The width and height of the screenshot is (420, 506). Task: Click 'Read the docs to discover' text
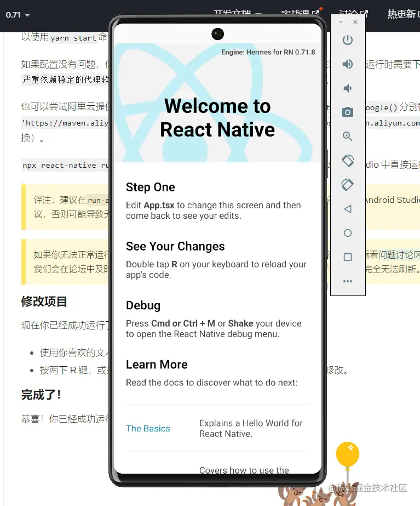[211, 383]
